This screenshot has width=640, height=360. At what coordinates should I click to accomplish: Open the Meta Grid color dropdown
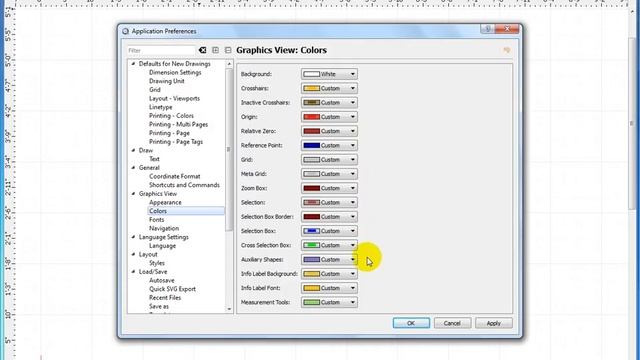coord(329,174)
